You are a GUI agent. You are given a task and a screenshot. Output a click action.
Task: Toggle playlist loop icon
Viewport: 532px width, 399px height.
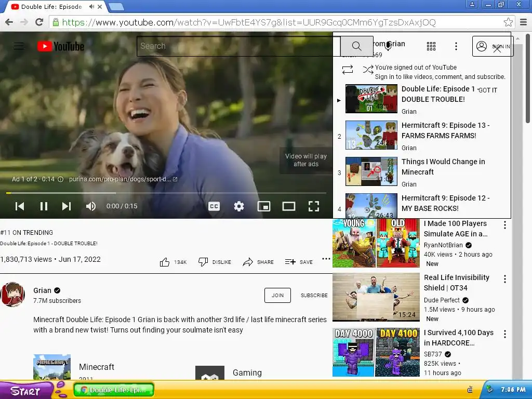pyautogui.click(x=348, y=70)
